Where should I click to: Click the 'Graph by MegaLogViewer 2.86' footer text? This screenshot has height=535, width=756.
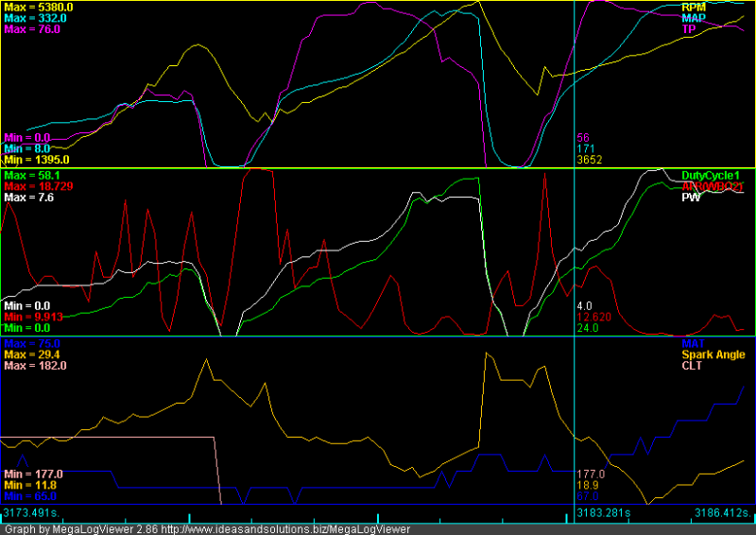81,529
